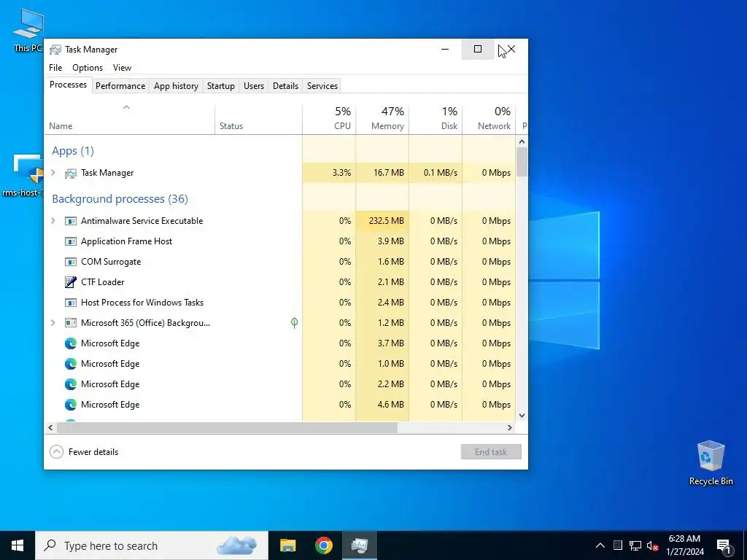The height and width of the screenshot is (560, 747).
Task: Click the vertical scrollbar up arrow
Action: 522,141
